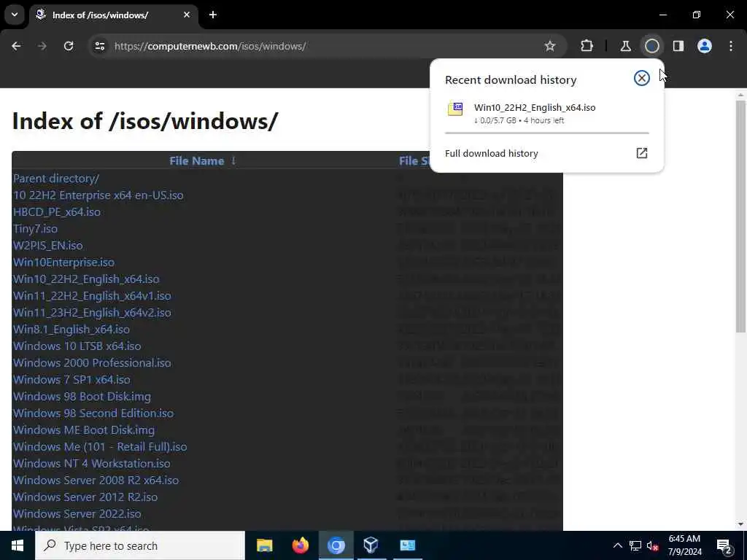The width and height of the screenshot is (747, 560).
Task: Bookmark this page with the star icon
Action: click(550, 46)
